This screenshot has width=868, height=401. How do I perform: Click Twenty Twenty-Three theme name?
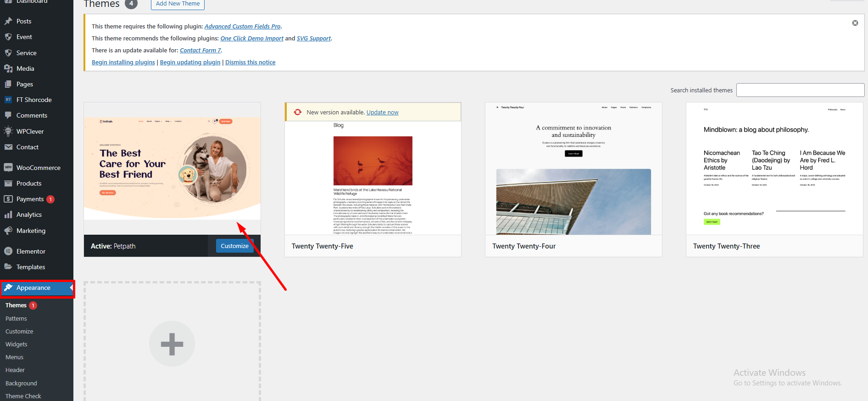(x=726, y=246)
